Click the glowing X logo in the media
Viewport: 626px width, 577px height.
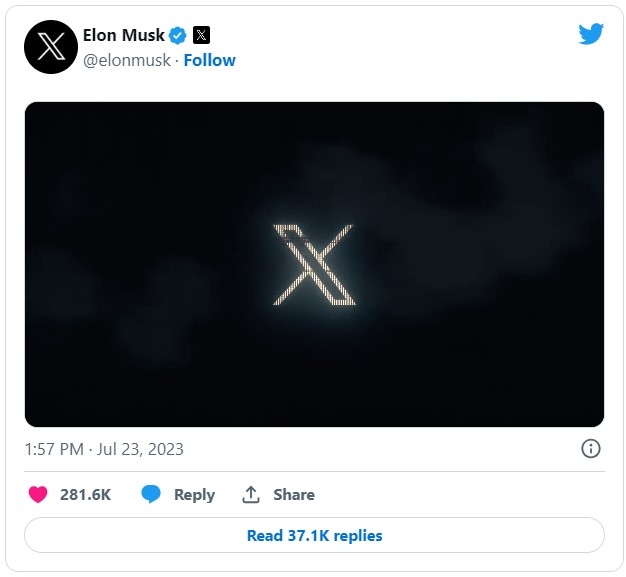coord(313,265)
